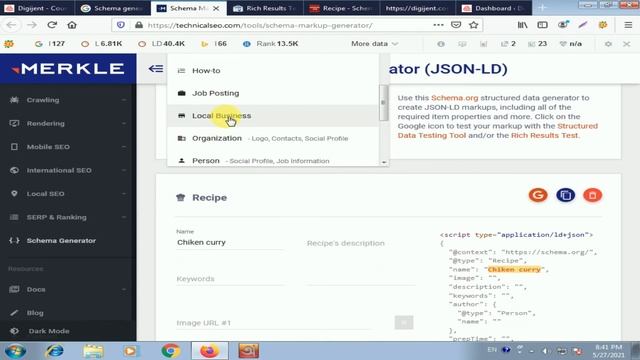Open the library bookshelf icon
Screen dimensions: 640x360
point(522,25)
